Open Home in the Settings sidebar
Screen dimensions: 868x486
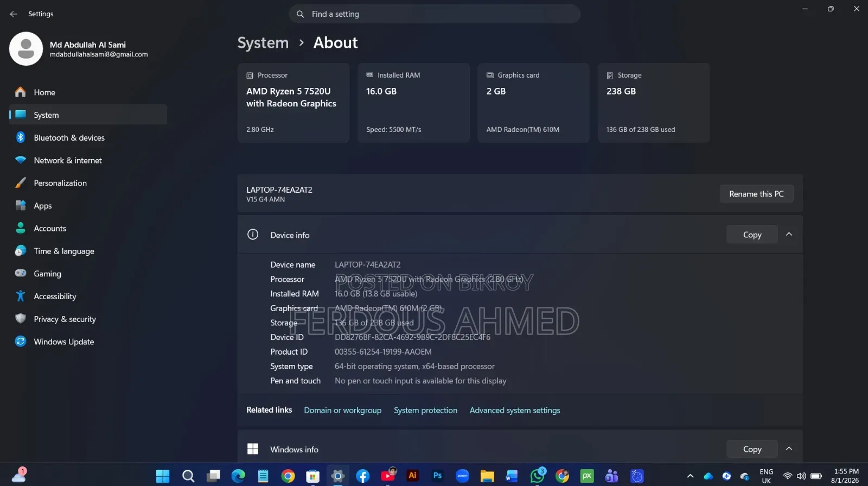[88, 92]
